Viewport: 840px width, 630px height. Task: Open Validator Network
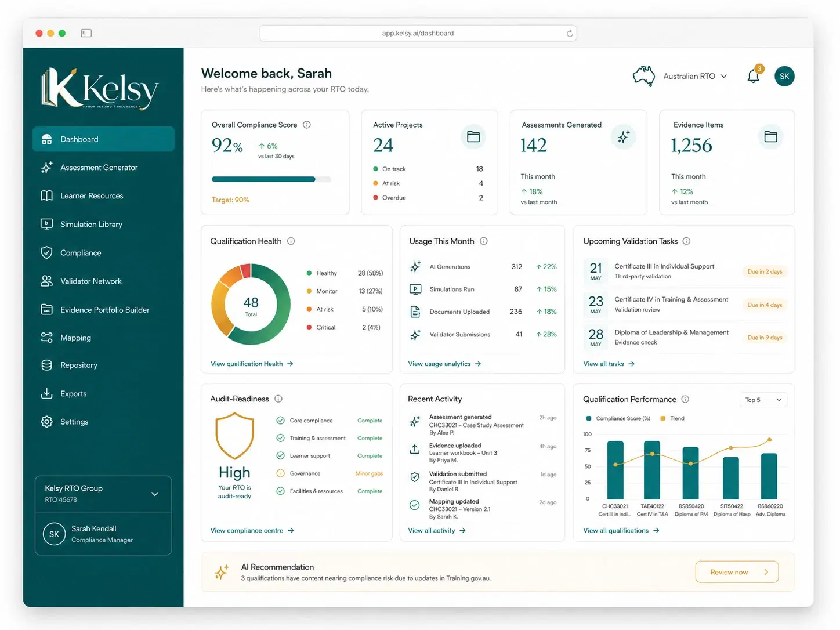[x=103, y=281]
